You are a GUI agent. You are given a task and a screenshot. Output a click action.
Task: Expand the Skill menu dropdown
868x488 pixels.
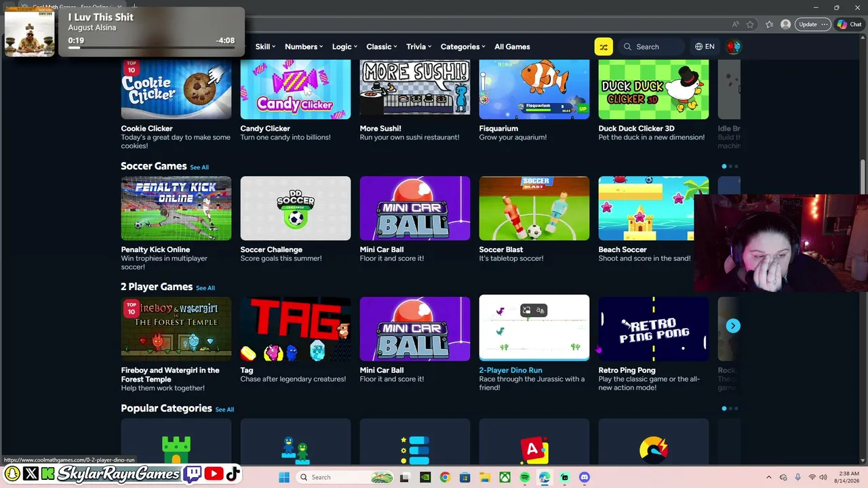pos(265,47)
